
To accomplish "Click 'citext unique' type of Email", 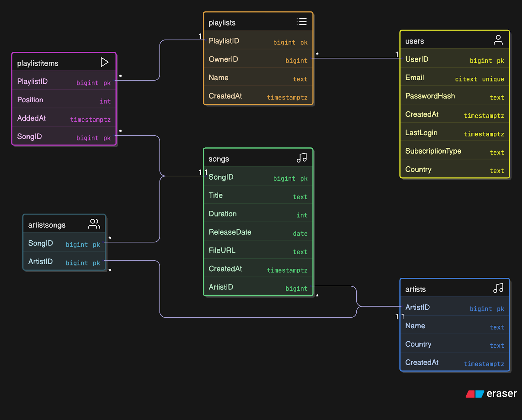I will [480, 79].
